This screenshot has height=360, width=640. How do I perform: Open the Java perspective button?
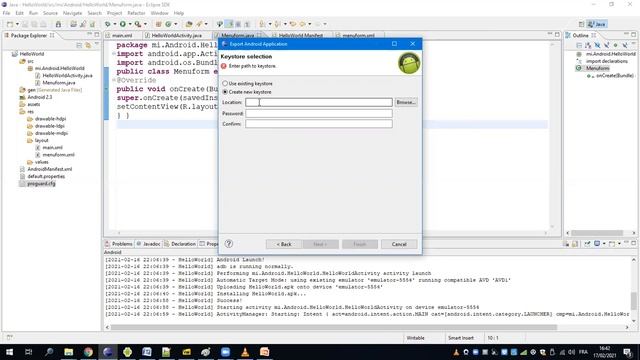pyautogui.click(x=597, y=24)
